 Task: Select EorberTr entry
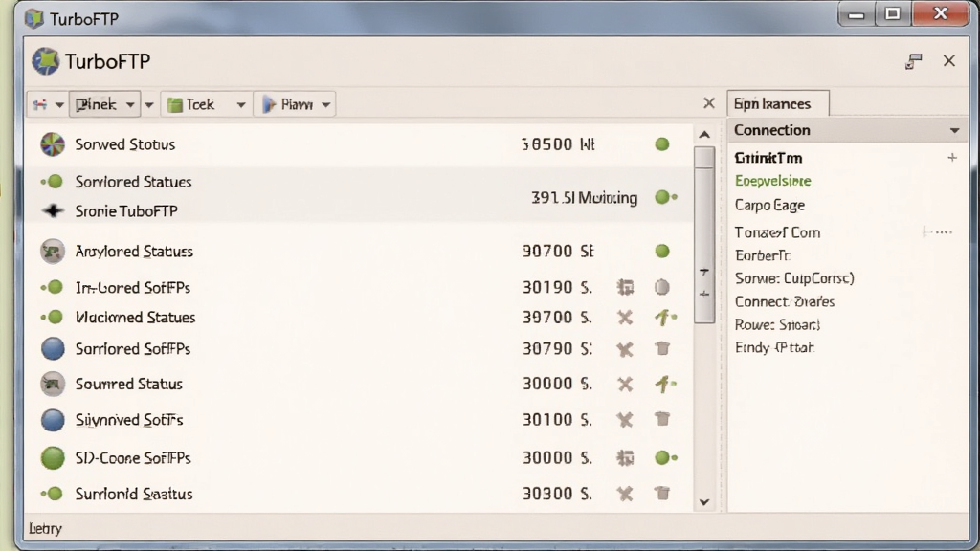(x=763, y=255)
